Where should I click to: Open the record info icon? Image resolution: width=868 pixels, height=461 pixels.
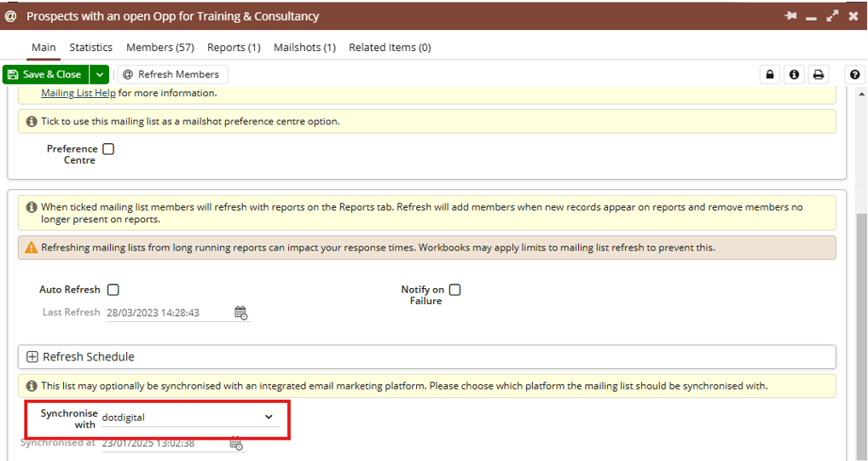coord(794,74)
